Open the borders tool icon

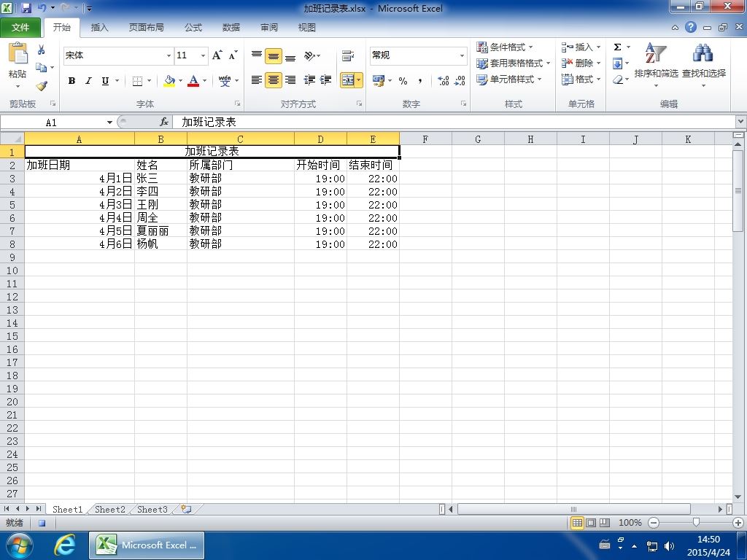[137, 81]
